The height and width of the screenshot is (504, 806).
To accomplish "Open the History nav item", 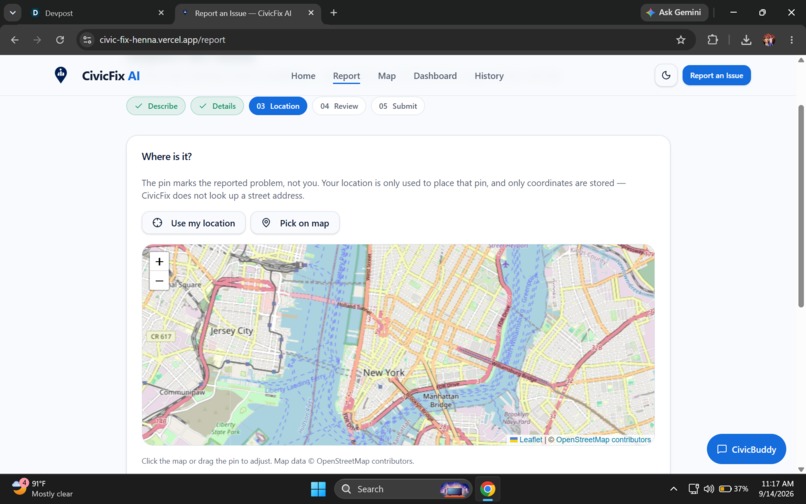I will [x=488, y=76].
